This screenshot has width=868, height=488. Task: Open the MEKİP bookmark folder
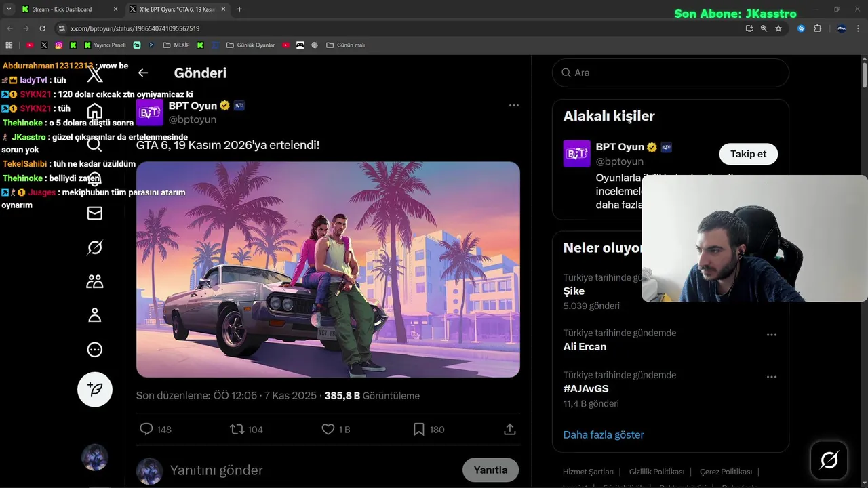pyautogui.click(x=176, y=45)
